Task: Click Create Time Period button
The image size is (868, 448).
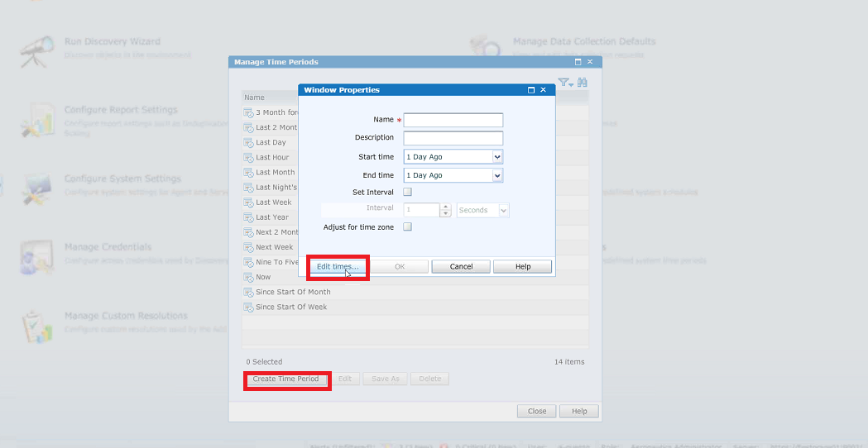Action: (x=285, y=379)
